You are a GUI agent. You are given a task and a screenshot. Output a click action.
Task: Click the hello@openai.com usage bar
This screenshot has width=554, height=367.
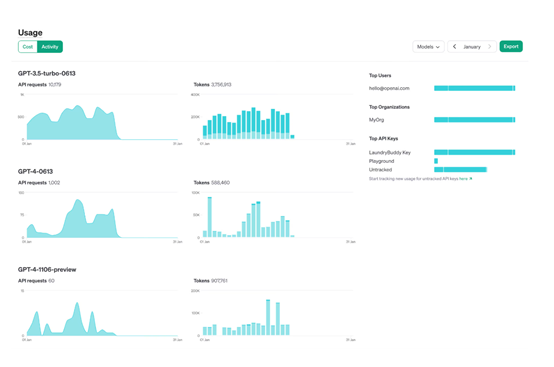click(x=475, y=88)
